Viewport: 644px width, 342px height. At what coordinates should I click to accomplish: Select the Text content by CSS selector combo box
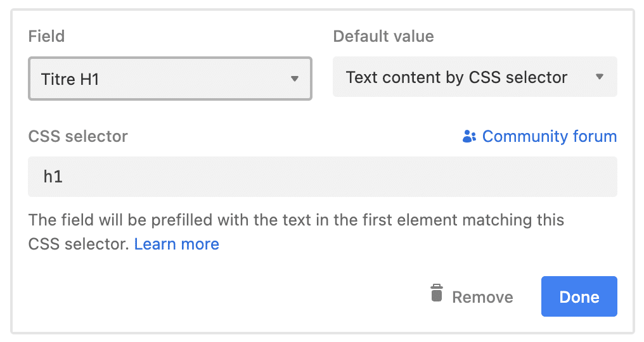(475, 77)
